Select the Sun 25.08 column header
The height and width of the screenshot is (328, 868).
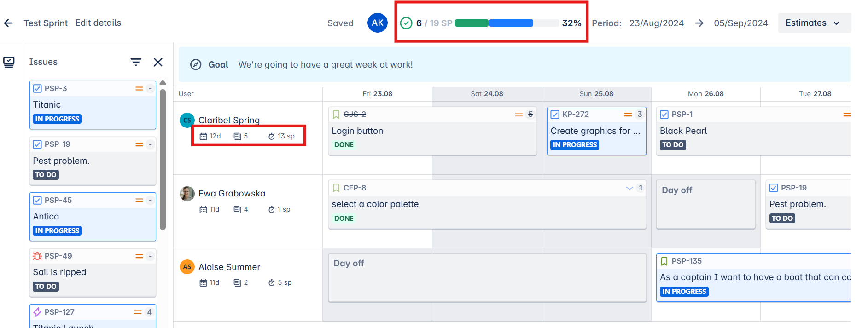click(x=596, y=94)
